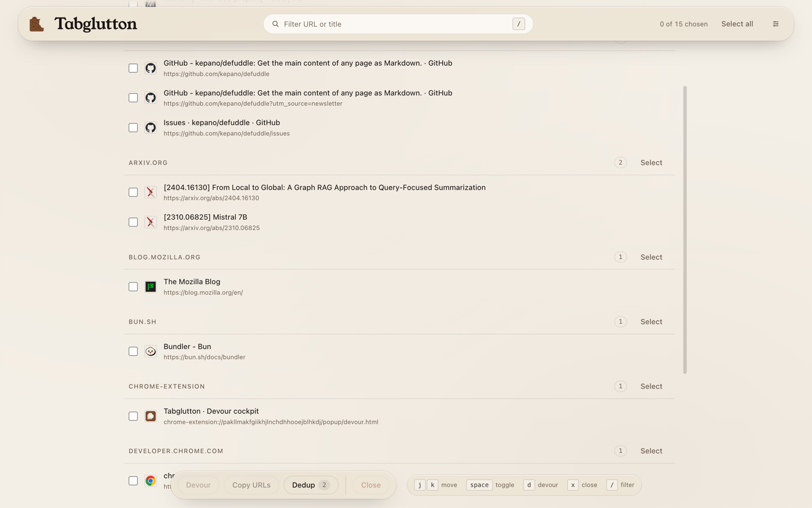Viewport: 812px width, 508px height.
Task: Click the Close button in action bar
Action: [371, 485]
